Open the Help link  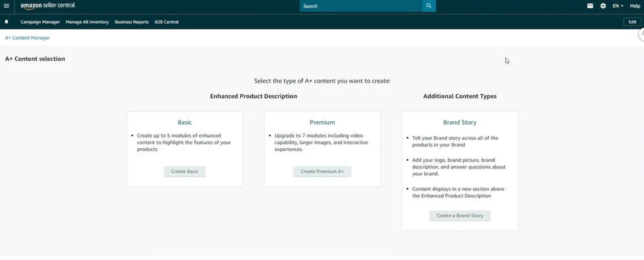[635, 6]
